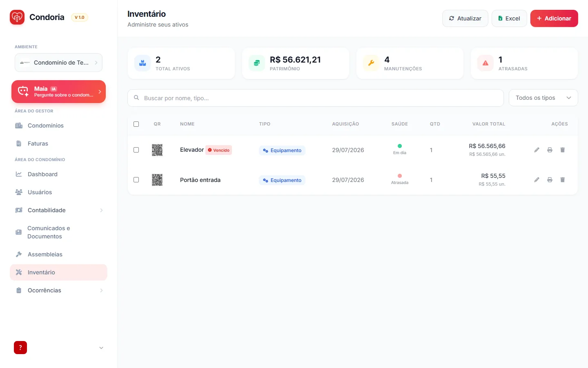
Task: Click the Condoria heart logo icon
Action: click(x=17, y=17)
